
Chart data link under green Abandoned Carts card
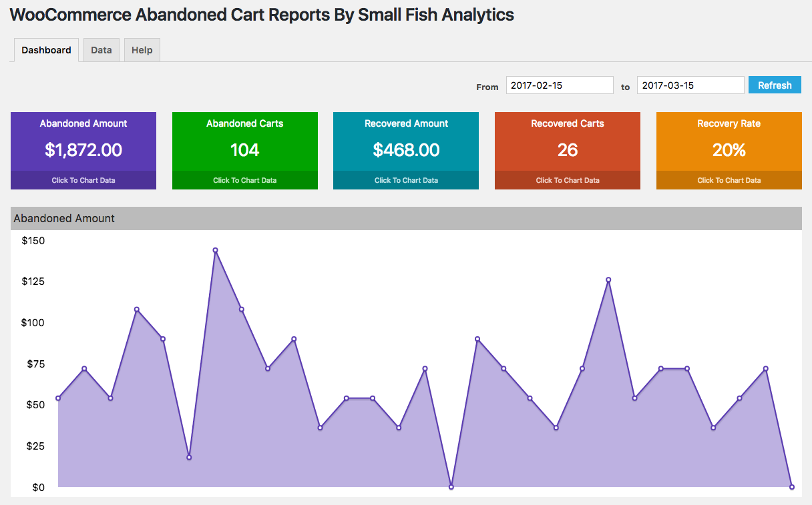244,180
